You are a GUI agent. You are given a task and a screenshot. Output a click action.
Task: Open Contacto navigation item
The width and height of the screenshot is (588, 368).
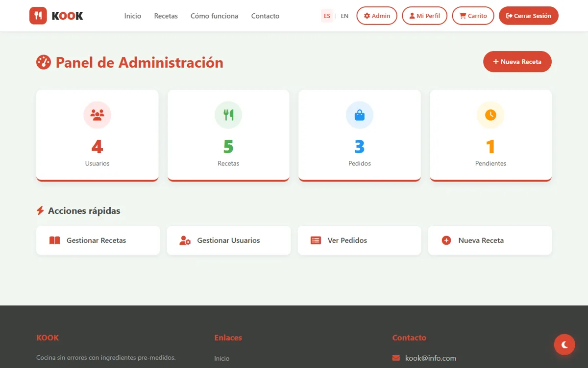265,16
